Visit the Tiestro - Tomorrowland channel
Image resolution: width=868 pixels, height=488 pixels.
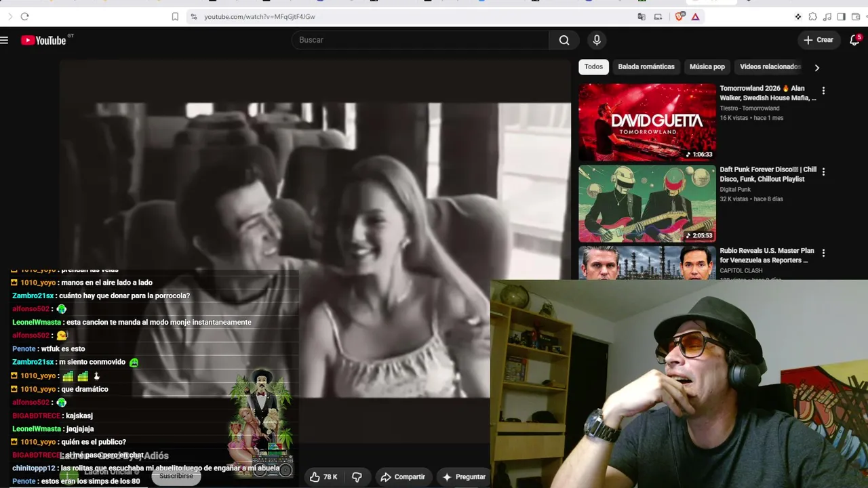[749, 108]
